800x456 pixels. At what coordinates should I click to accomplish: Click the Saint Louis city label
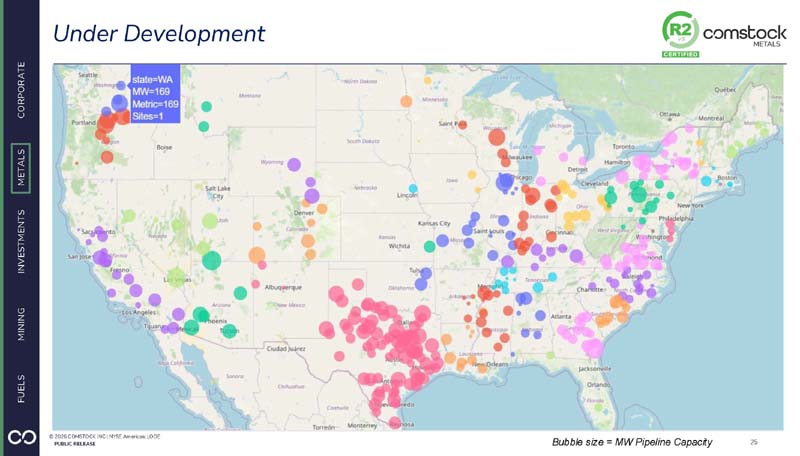(489, 231)
